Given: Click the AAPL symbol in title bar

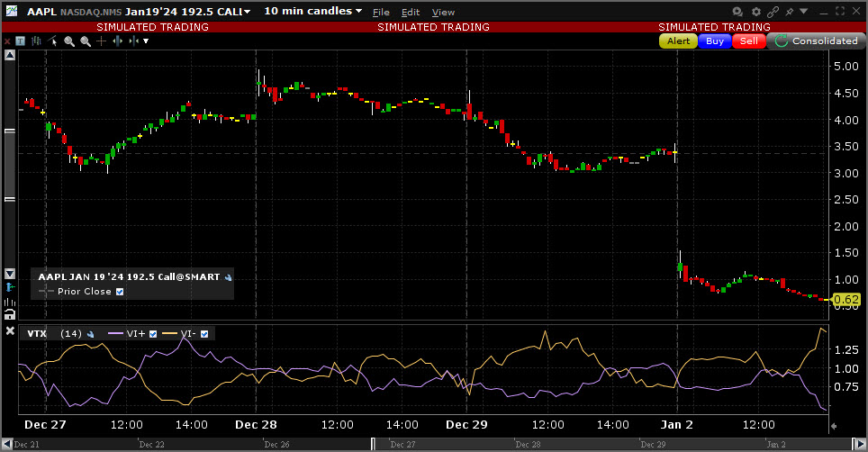Looking at the screenshot, I should [41, 12].
